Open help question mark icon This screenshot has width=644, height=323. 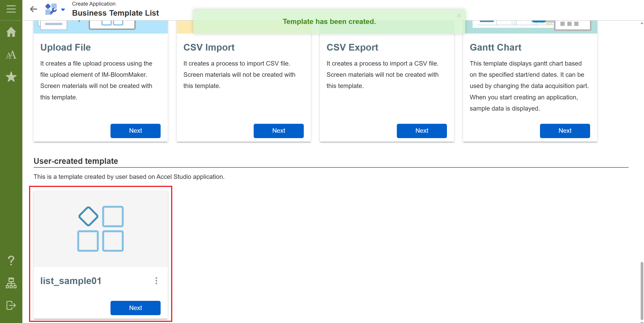[11, 261]
